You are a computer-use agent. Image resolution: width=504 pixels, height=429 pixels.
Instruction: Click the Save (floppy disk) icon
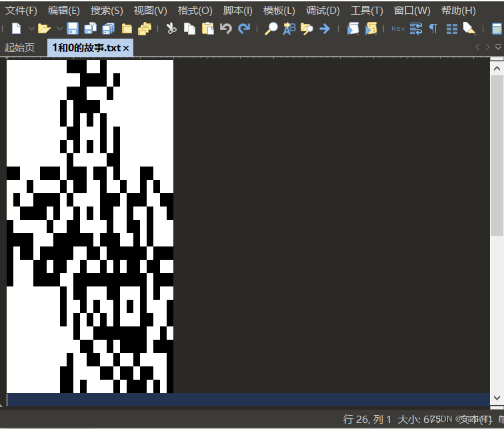pyautogui.click(x=72, y=29)
